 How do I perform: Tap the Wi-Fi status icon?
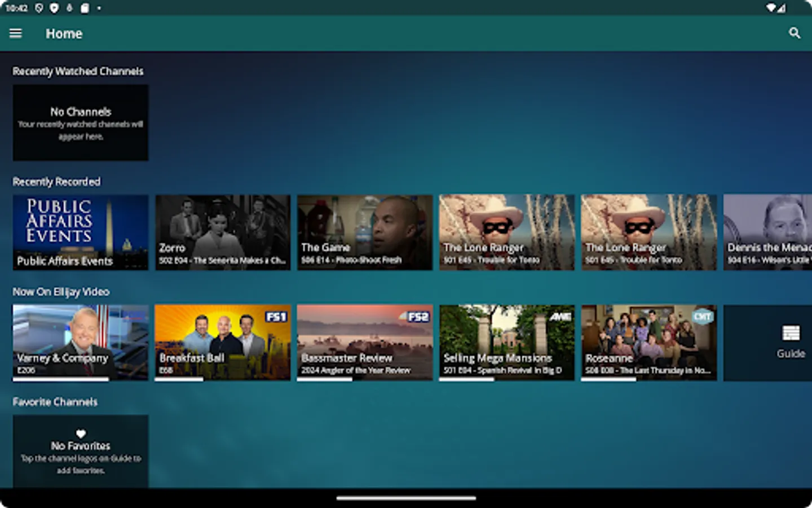(771, 8)
